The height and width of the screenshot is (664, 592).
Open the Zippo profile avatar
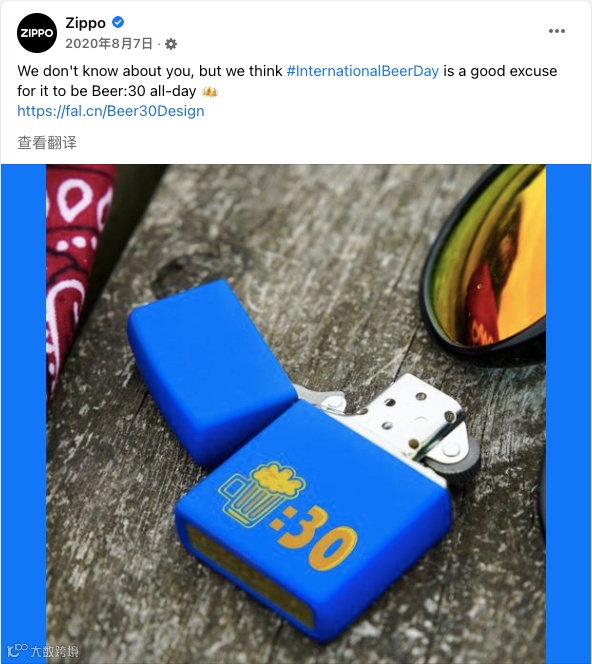coord(37,33)
